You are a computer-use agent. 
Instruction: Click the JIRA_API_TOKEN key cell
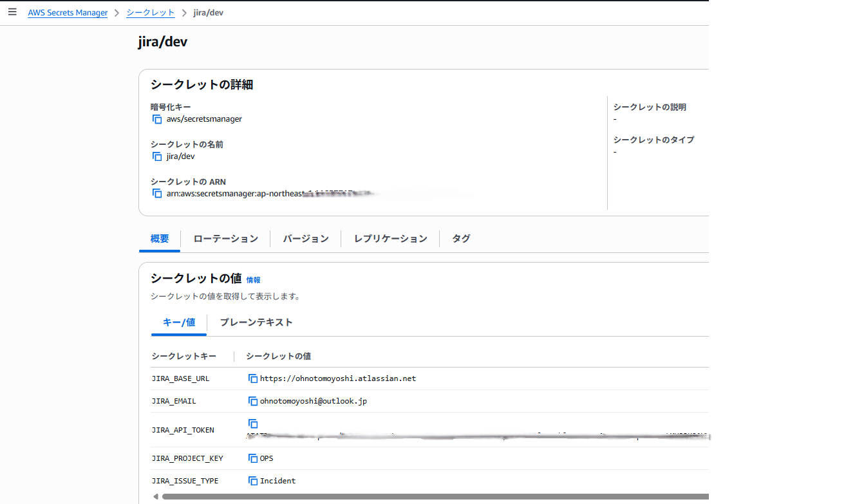click(183, 430)
